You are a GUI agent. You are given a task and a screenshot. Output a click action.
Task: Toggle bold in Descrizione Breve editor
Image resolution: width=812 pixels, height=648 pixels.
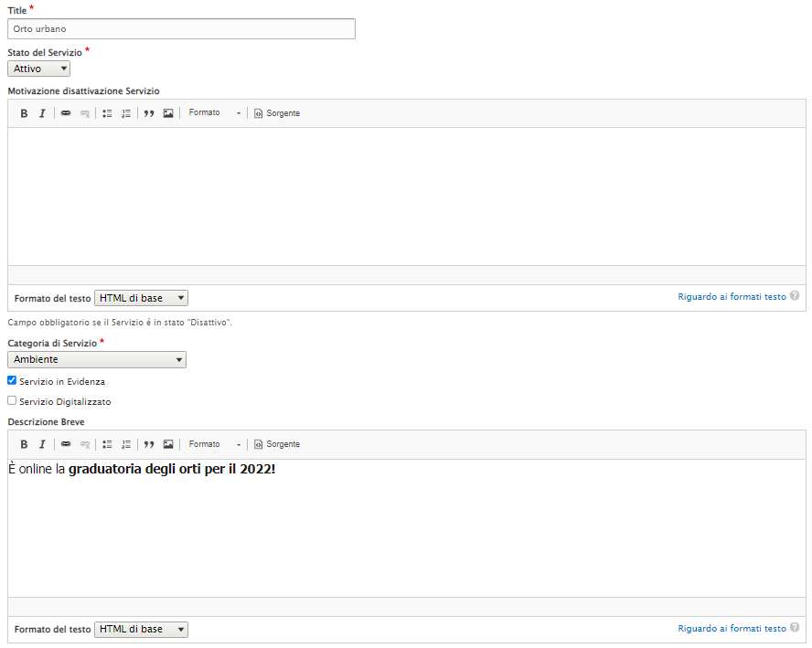pos(24,444)
